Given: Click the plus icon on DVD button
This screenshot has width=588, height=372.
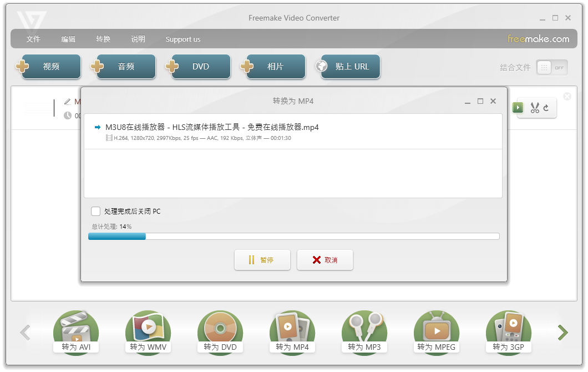Looking at the screenshot, I should pyautogui.click(x=172, y=66).
